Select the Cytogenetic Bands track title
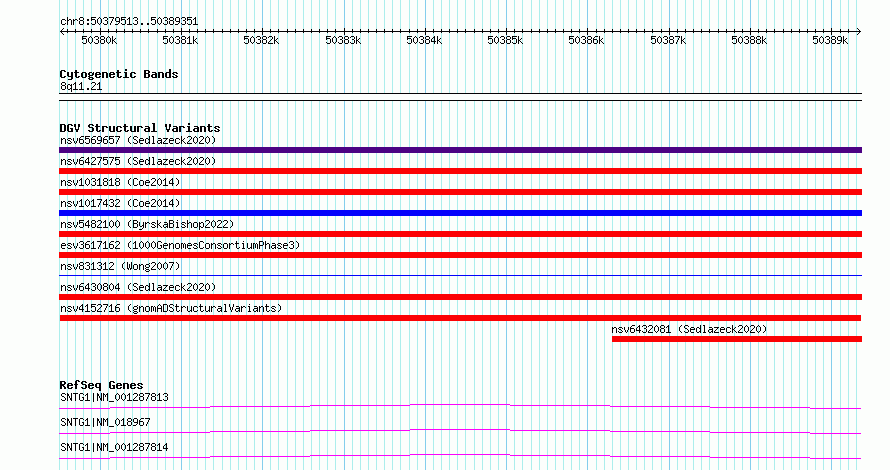Screen dimensions: 890x470 pyautogui.click(x=119, y=74)
